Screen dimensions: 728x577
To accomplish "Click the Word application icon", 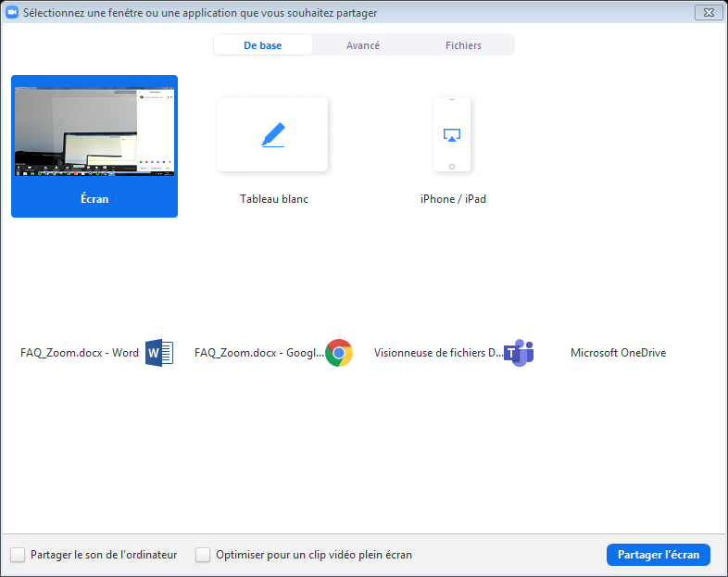I will pos(159,353).
